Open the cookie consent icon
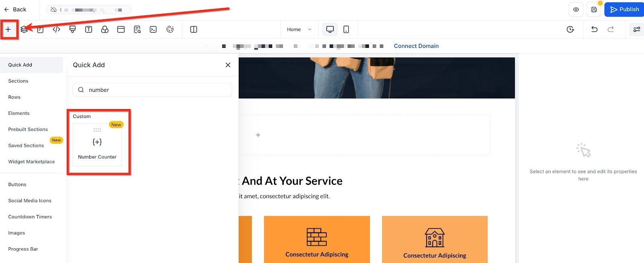 170,29
